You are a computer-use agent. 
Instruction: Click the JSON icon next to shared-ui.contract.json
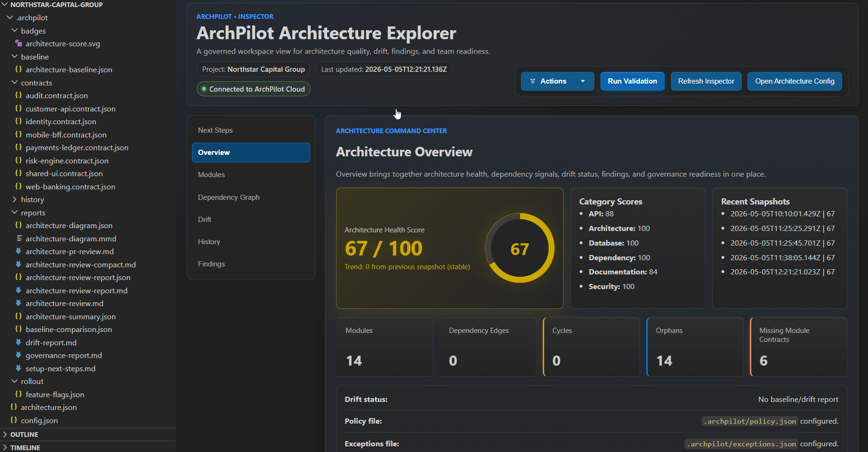(18, 173)
